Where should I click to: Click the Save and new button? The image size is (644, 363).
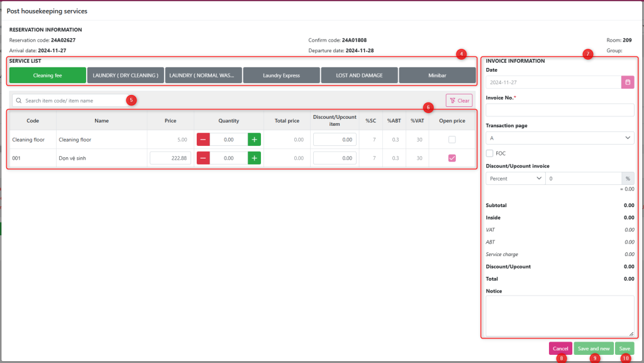tap(593, 349)
